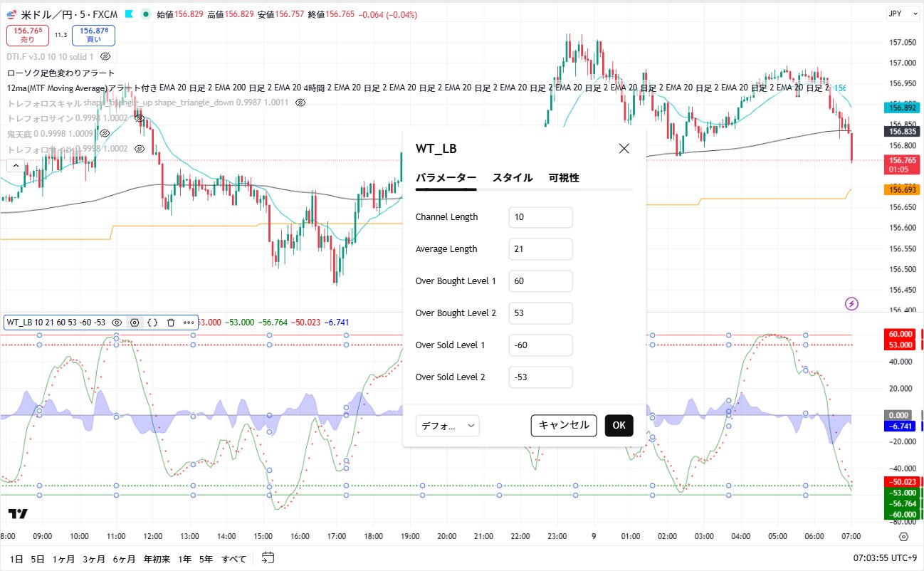Switch to the スタイル tab
The width and height of the screenshot is (924, 571).
click(x=512, y=178)
